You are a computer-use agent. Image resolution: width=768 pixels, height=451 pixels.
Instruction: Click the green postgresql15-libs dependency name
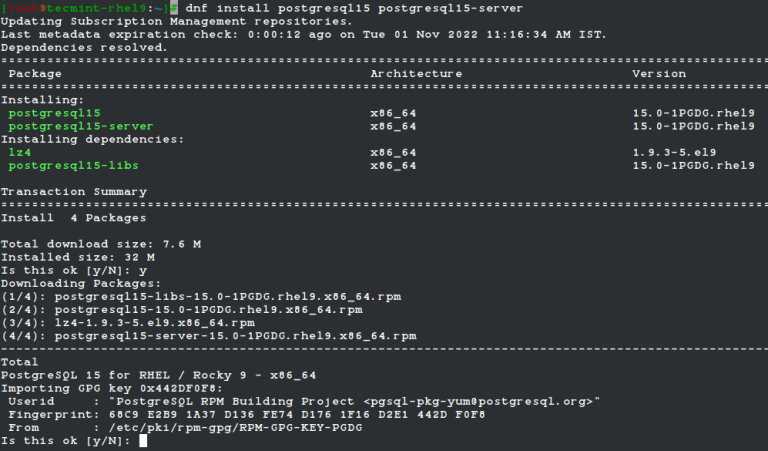pos(73,165)
